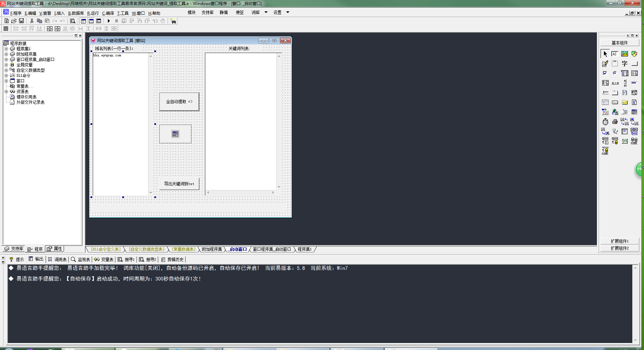Pick the slider component tool

(605, 93)
